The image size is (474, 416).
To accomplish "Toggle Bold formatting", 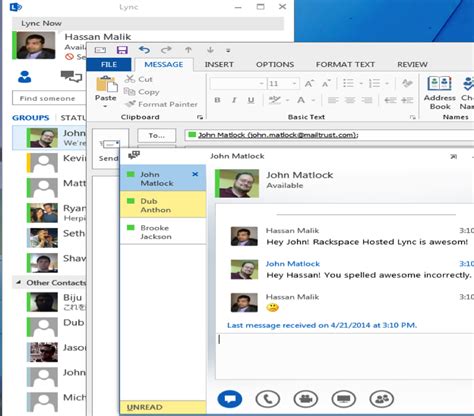I will coord(217,100).
